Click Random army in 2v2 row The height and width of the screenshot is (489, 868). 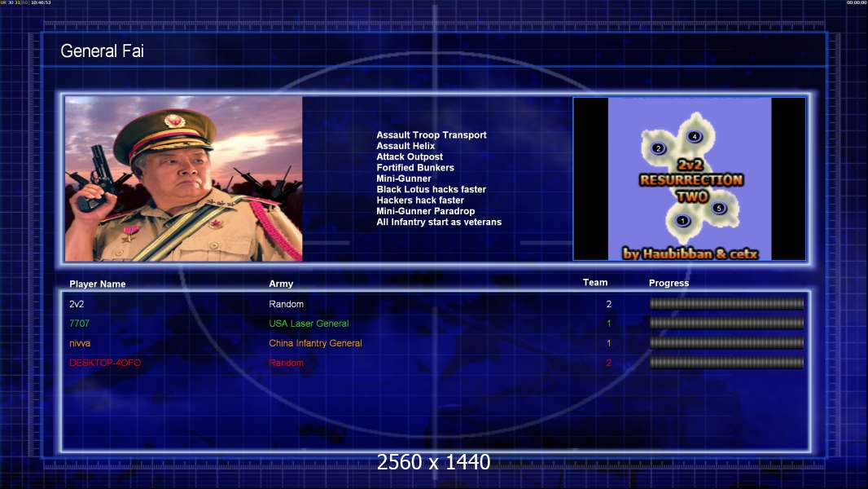(286, 304)
